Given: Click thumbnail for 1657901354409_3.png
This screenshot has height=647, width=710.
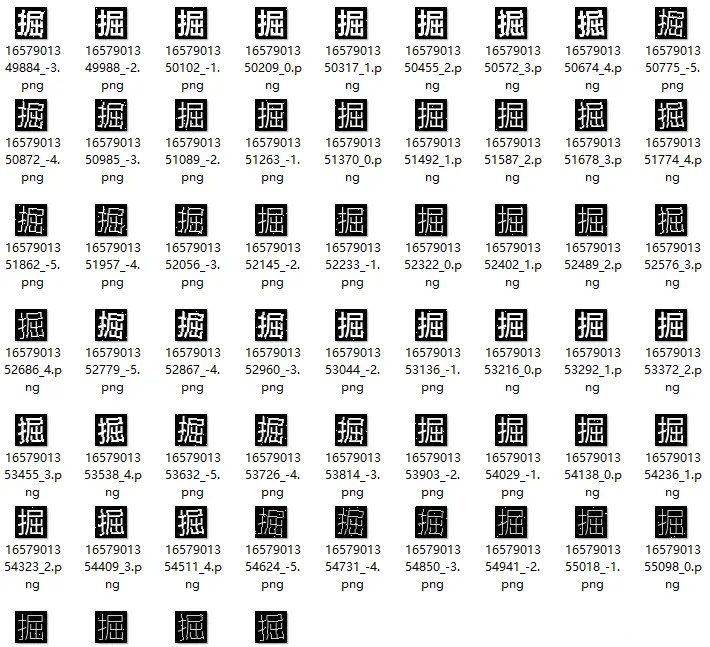Looking at the screenshot, I should [111, 522].
